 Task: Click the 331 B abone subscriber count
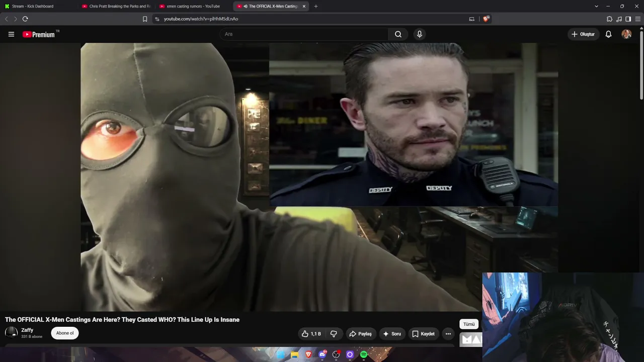(32, 336)
